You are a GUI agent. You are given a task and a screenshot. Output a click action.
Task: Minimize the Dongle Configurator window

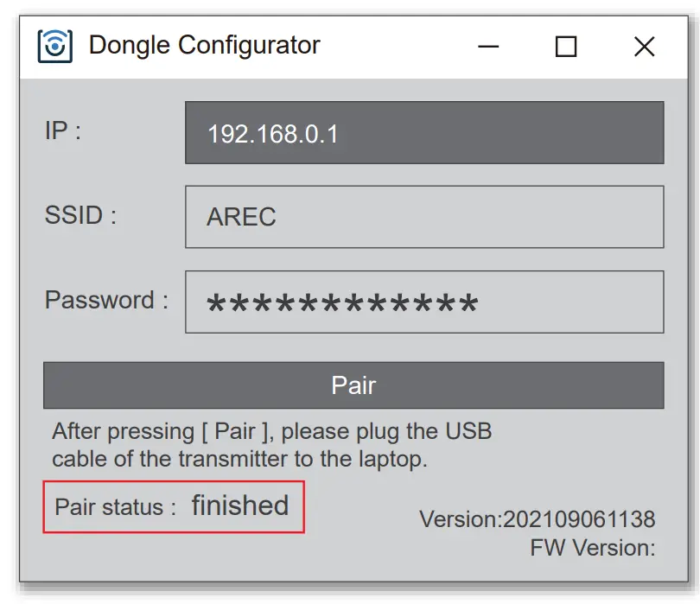pos(488,46)
